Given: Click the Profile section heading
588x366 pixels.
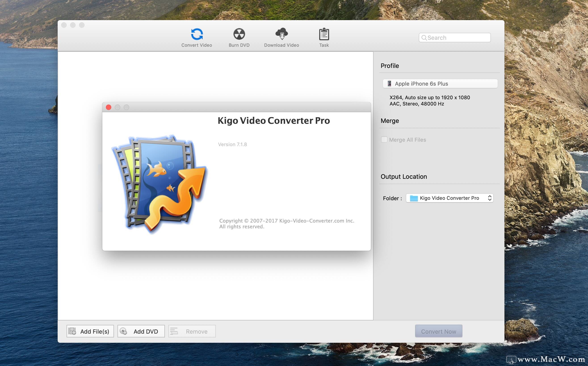Looking at the screenshot, I should coord(390,66).
